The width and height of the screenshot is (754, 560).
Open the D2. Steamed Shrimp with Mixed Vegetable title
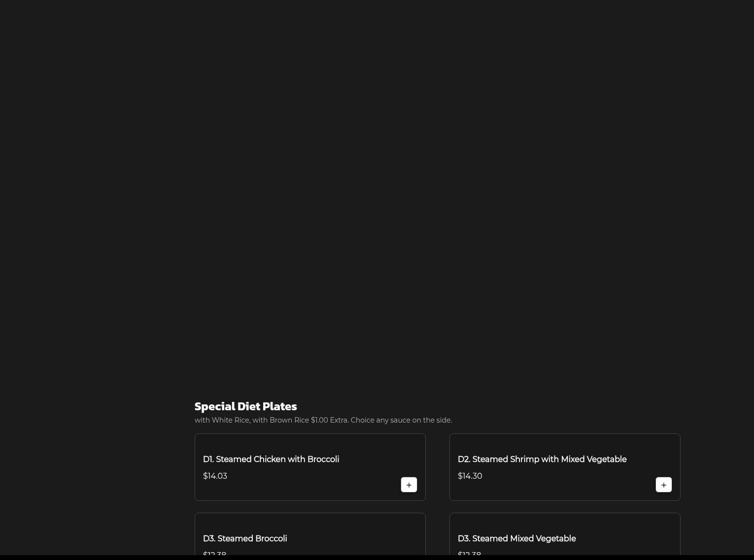[x=542, y=459]
